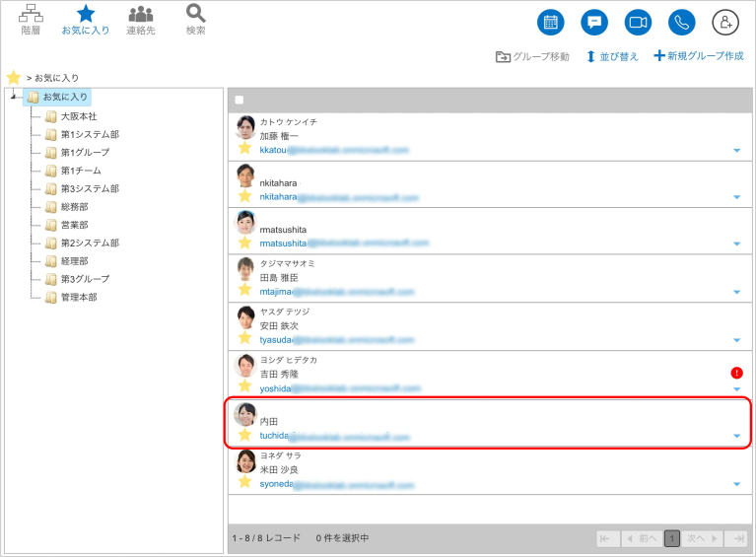
Task: Click the グループ移動 folder icon
Action: tap(503, 57)
